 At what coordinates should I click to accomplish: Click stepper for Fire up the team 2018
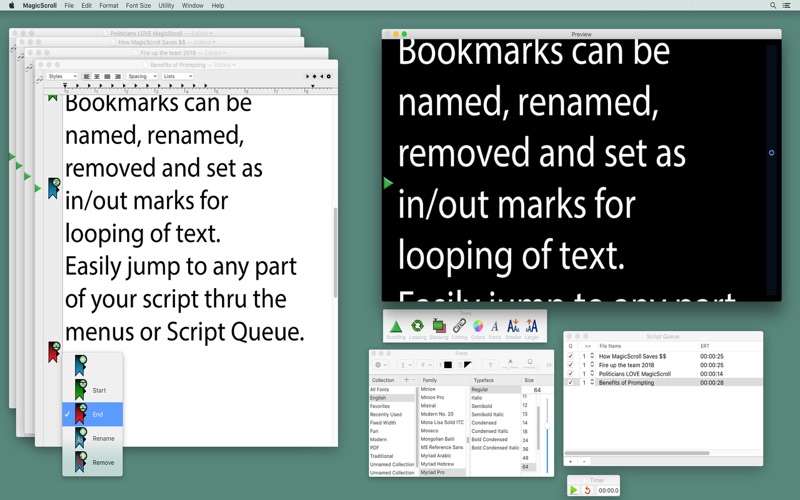coord(592,365)
